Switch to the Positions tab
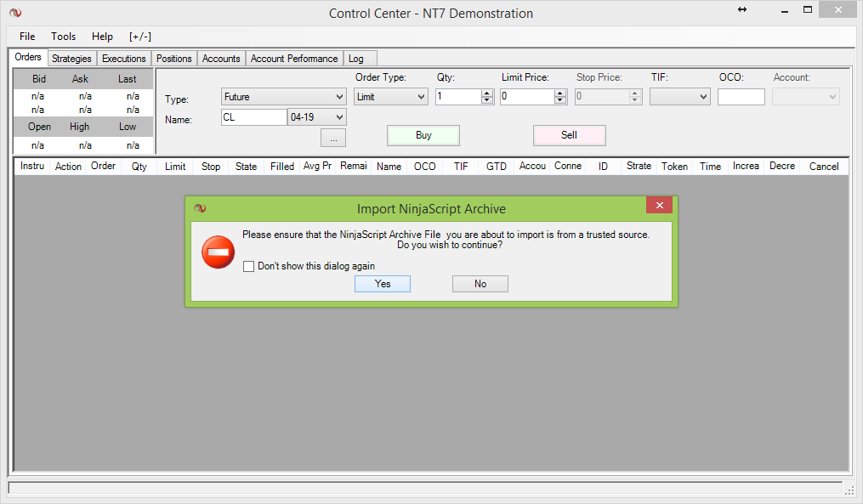The width and height of the screenshot is (863, 504). coord(174,59)
